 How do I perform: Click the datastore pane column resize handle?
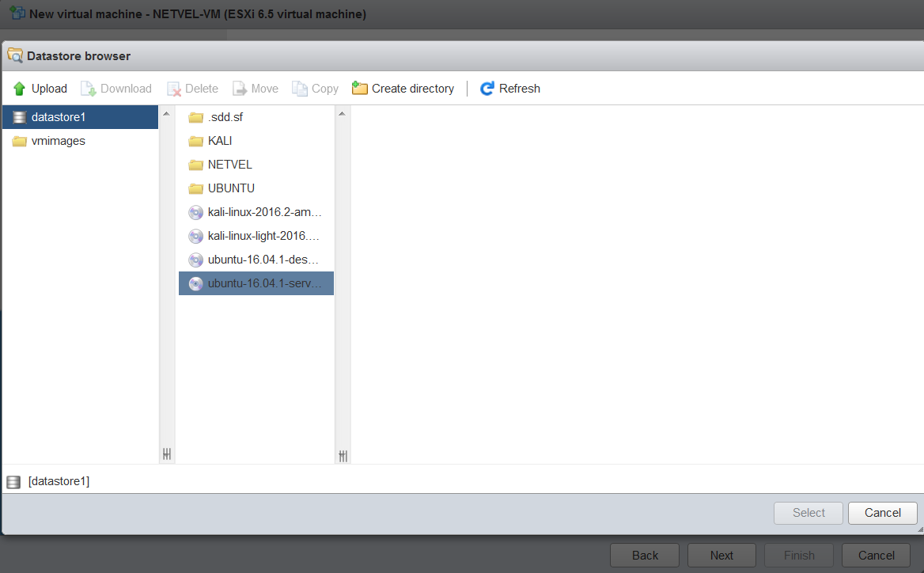[167, 454]
